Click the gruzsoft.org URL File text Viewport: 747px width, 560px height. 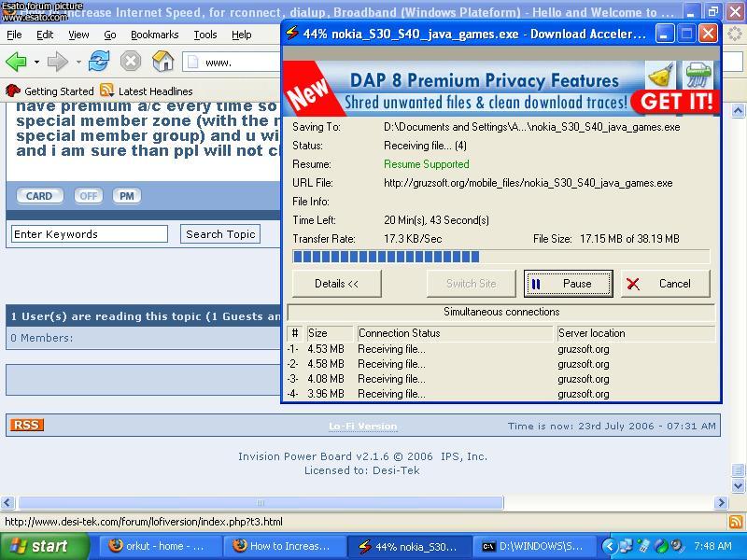pos(528,183)
